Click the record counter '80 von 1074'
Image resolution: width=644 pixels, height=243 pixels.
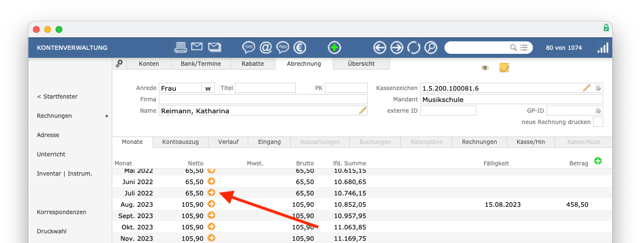coord(564,48)
